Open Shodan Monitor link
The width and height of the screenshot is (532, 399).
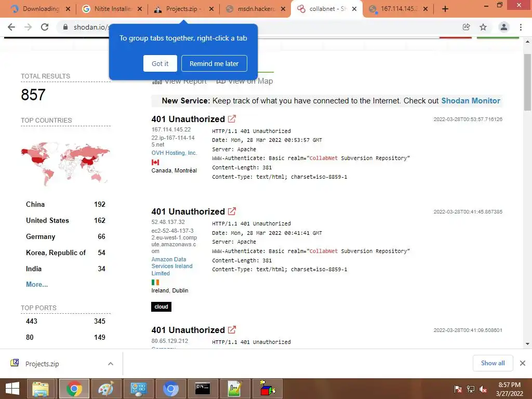click(471, 101)
